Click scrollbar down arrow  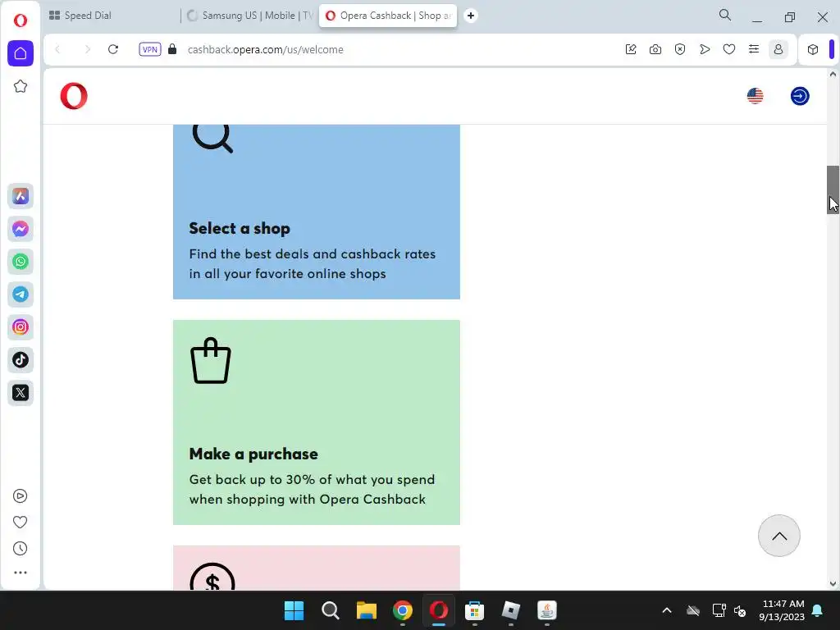(833, 583)
